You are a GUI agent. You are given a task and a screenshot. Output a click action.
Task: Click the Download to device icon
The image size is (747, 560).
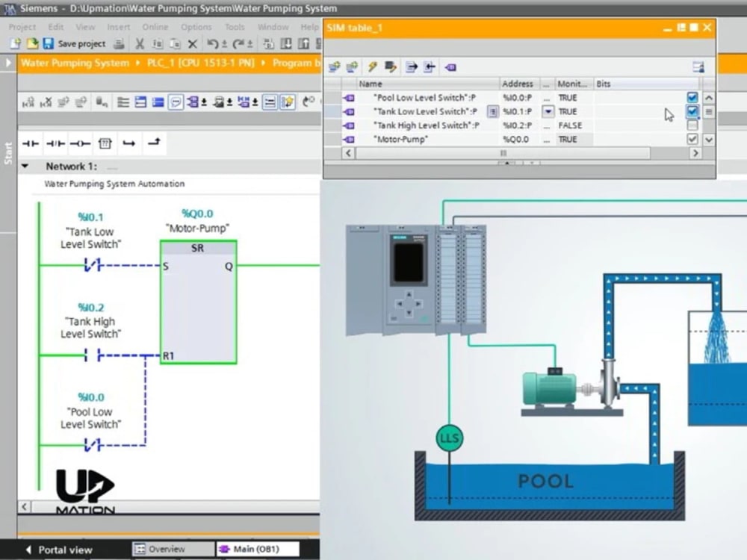pos(286,44)
